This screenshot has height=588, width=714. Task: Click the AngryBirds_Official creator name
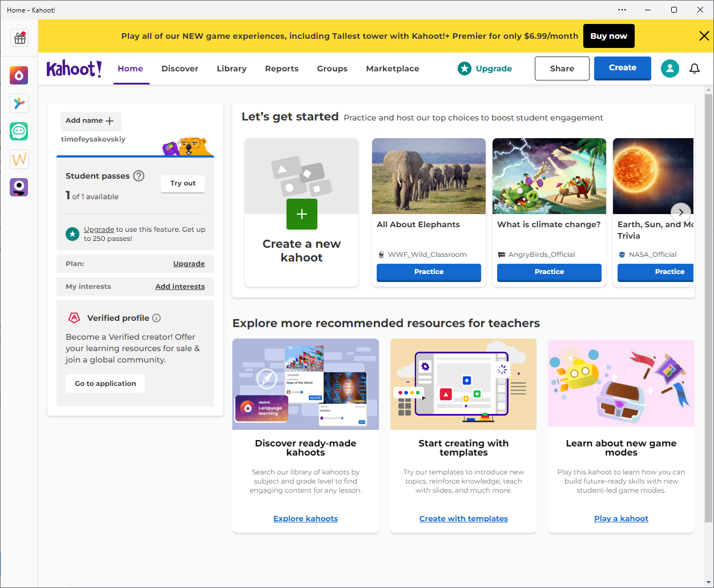tap(542, 255)
